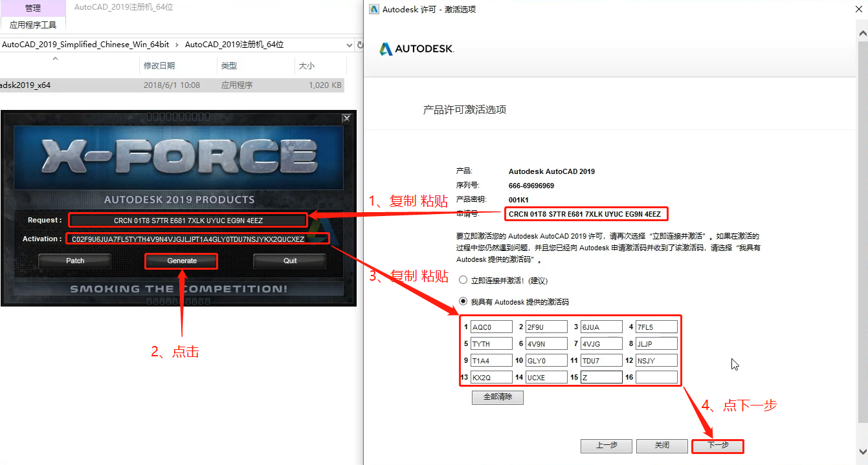The image size is (868, 465).
Task: Click the Patch button in X-Force
Action: pos(75,261)
